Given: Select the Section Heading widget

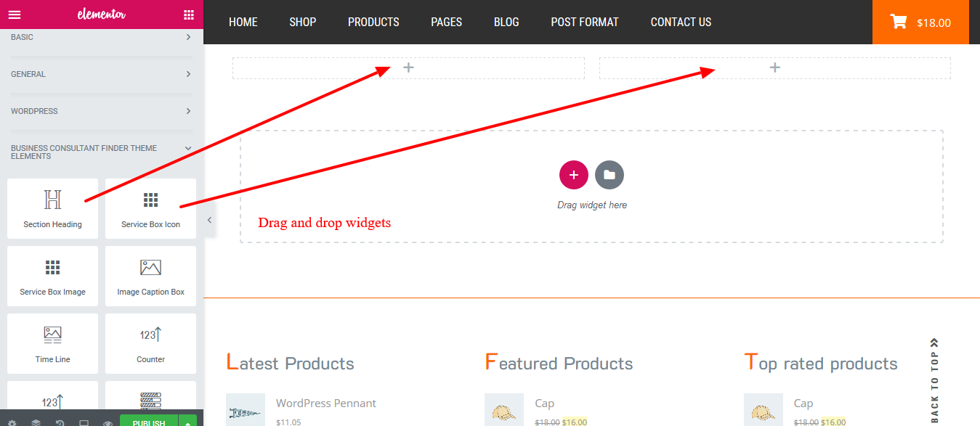Looking at the screenshot, I should [x=52, y=208].
